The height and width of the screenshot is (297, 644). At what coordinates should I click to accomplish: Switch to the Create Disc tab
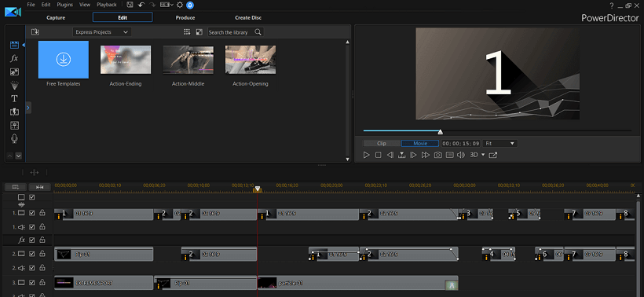click(248, 17)
